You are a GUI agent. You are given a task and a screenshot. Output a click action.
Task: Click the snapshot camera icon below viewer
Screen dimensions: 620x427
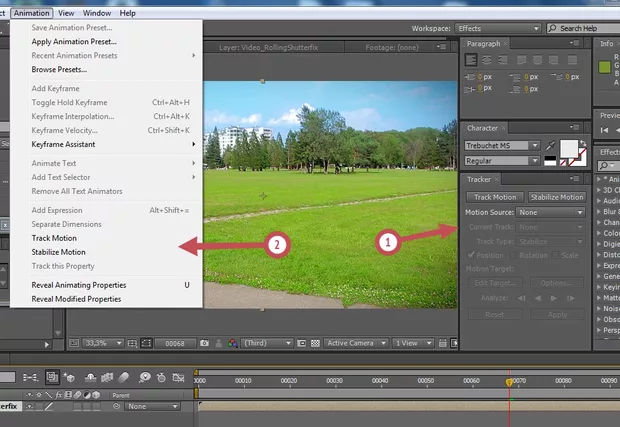coord(203,342)
